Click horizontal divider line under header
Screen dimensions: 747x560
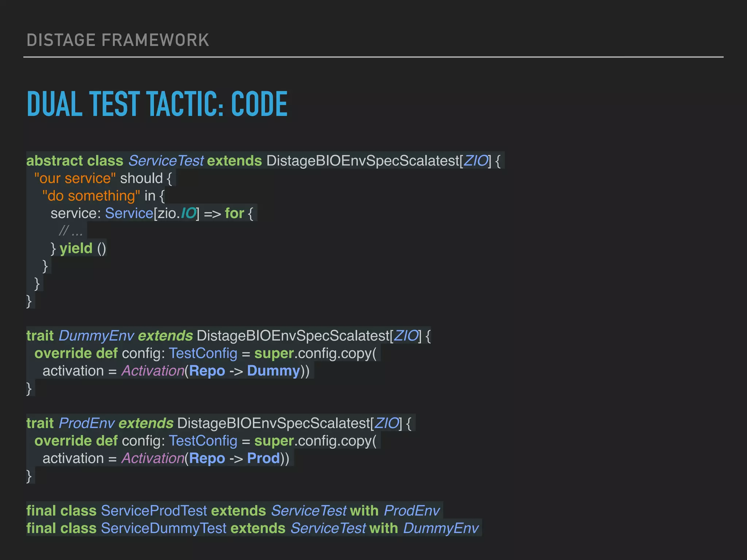(373, 57)
